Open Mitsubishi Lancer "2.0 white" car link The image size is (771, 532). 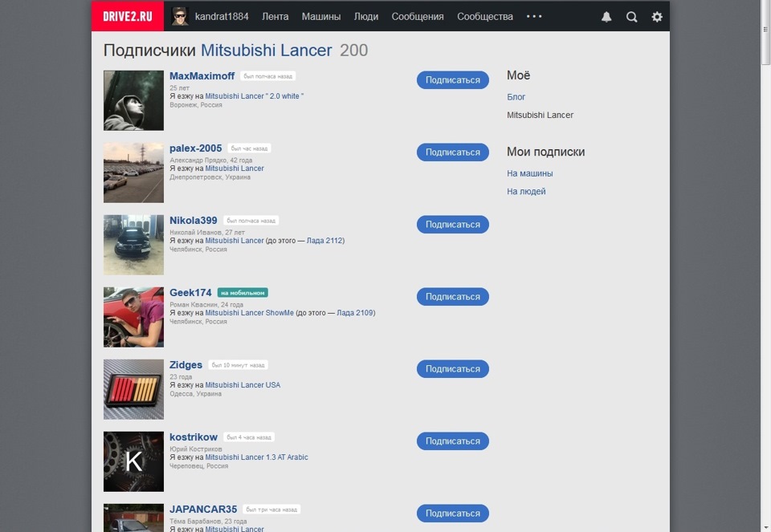click(x=255, y=96)
